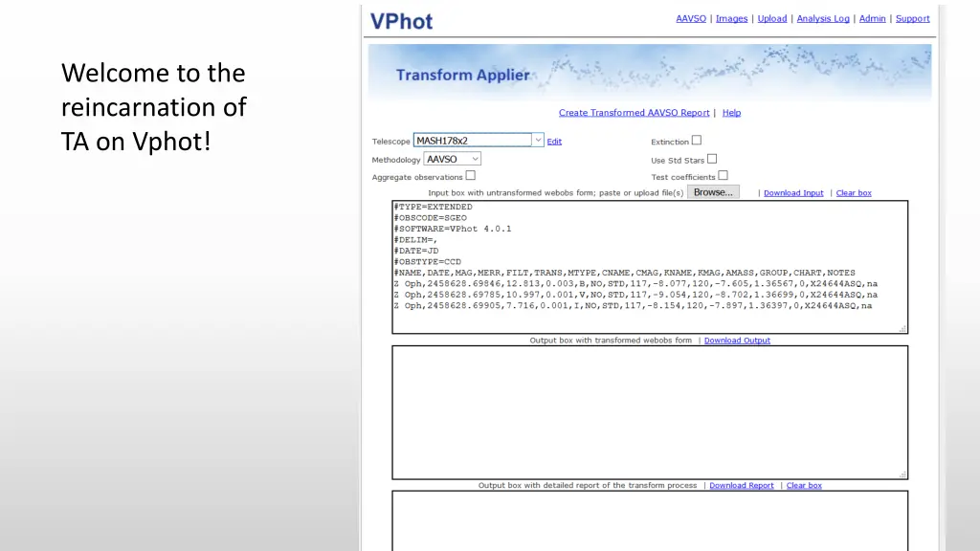
Task: Open the Admin page link
Action: 872,19
